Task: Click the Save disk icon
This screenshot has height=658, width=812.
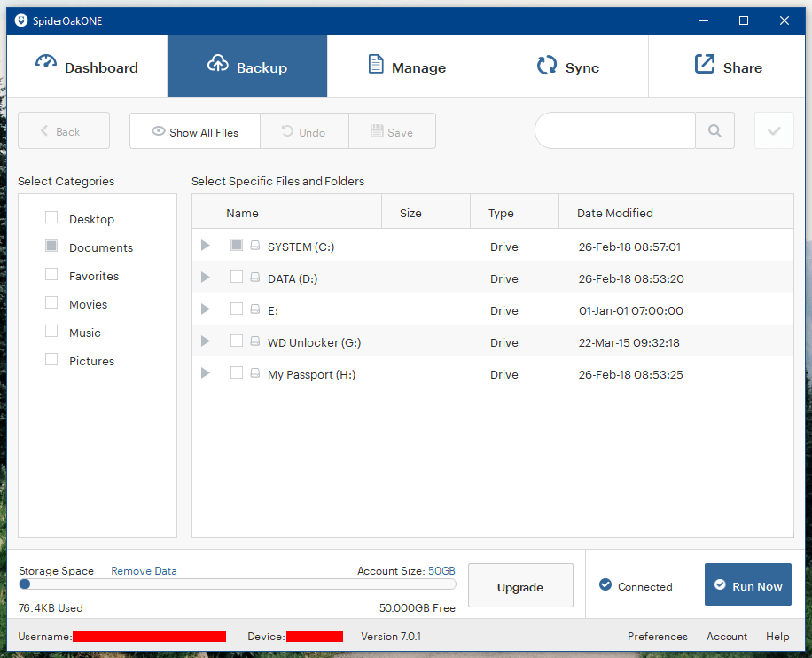Action: point(375,130)
